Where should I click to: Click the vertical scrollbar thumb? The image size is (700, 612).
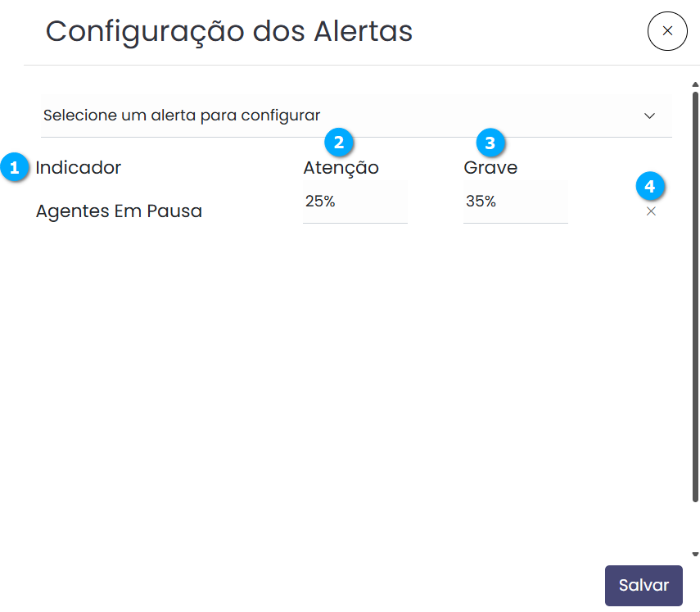[695, 295]
